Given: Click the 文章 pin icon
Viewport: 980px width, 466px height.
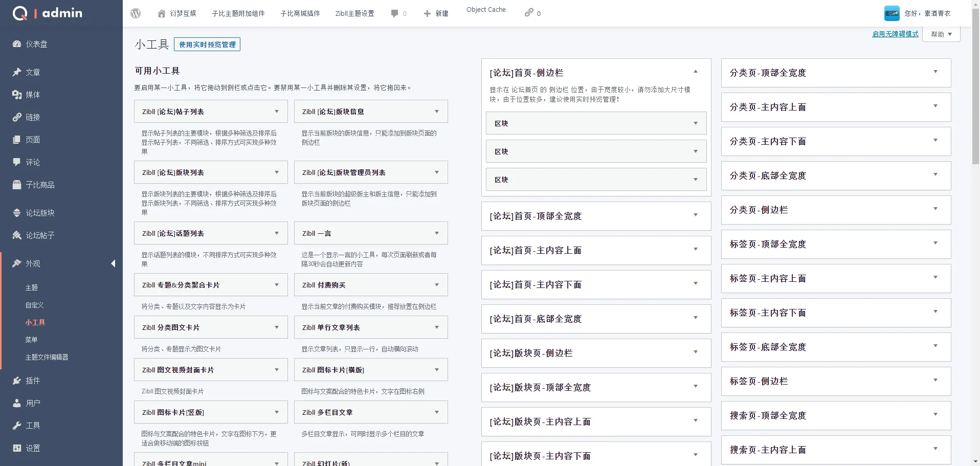Looking at the screenshot, I should 17,72.
